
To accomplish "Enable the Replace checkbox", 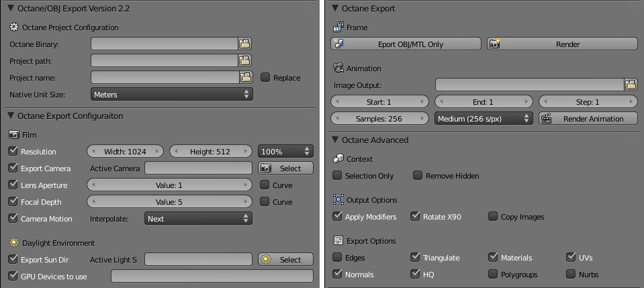I will coord(265,78).
